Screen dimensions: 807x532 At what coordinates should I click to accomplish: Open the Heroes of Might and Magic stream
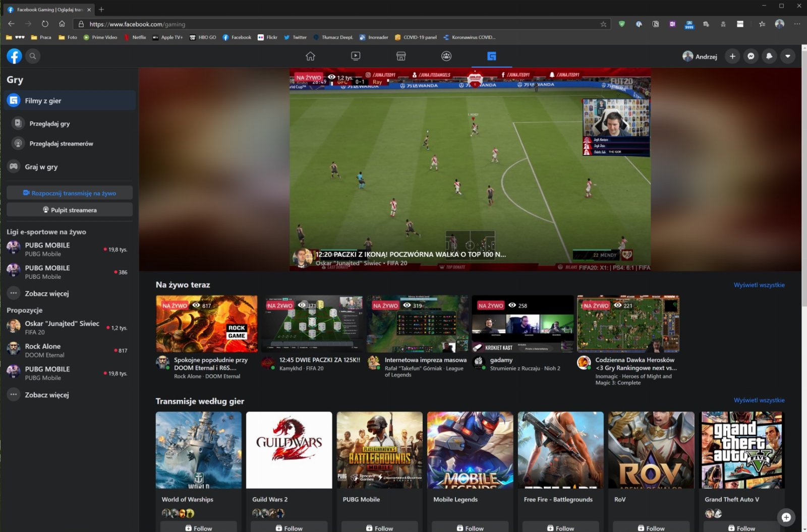628,324
